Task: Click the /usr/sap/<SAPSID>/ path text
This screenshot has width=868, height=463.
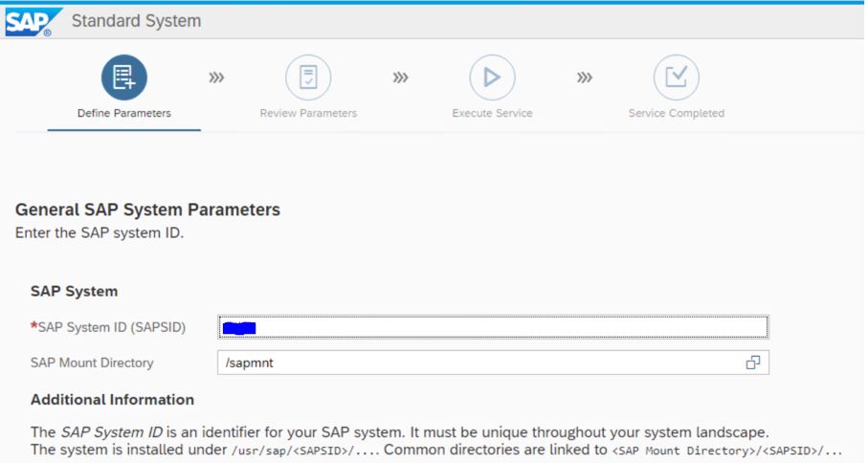Action: 305,451
